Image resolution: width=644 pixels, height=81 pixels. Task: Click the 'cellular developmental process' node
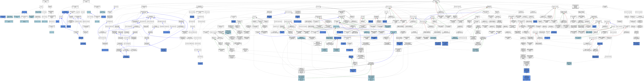point(200,12)
